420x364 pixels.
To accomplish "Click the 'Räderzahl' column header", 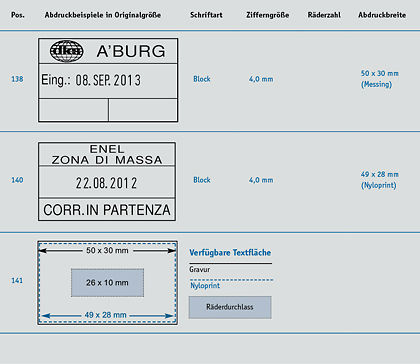I will coord(324,15).
